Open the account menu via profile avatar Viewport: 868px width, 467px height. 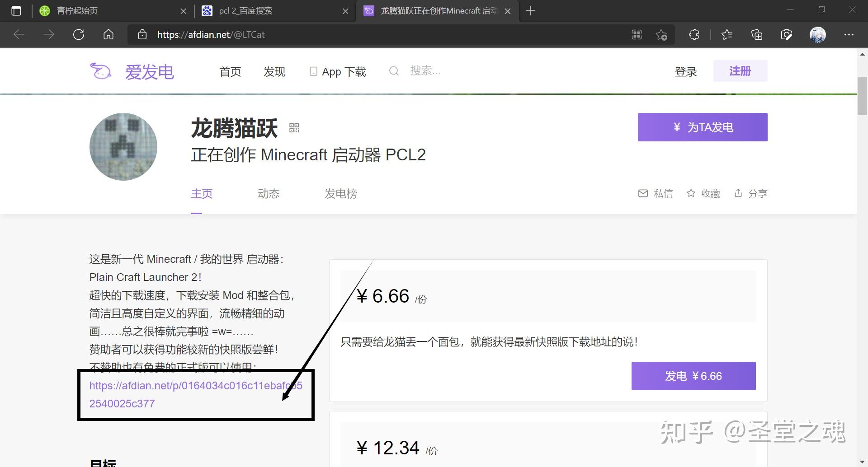[818, 34]
